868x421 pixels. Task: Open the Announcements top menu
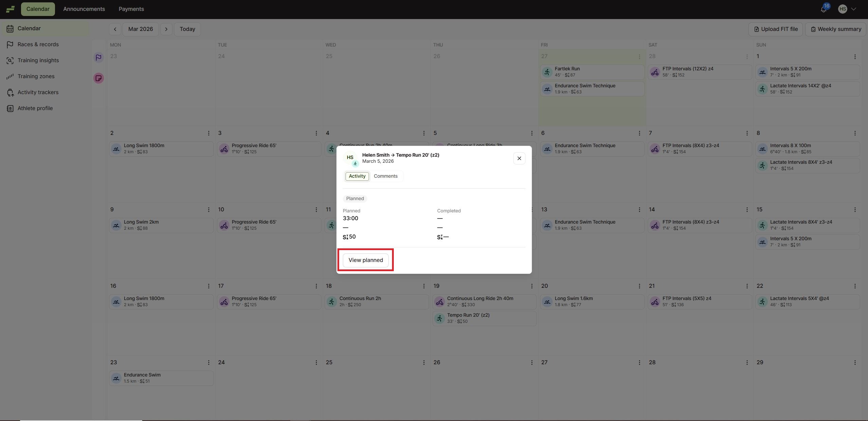84,9
